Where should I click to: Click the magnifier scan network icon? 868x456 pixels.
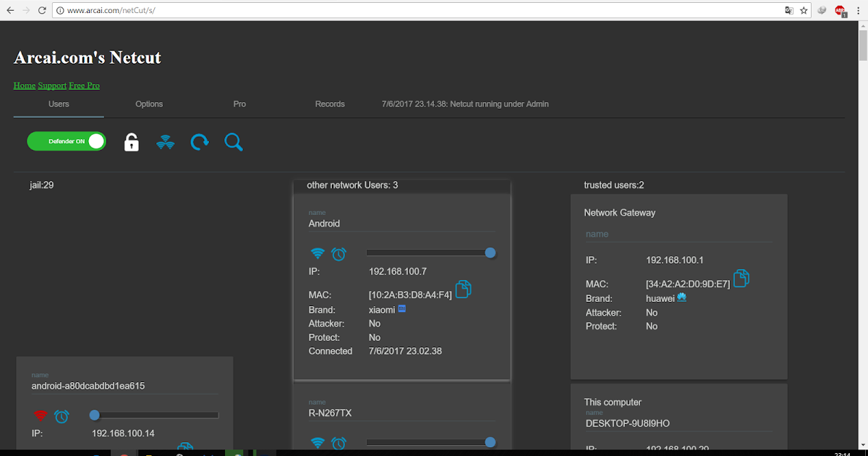[234, 142]
